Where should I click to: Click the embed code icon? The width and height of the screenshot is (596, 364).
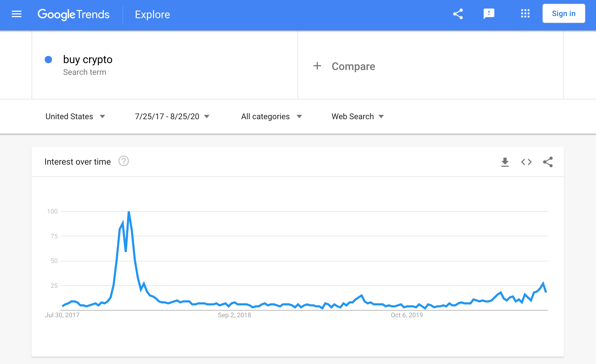click(x=526, y=162)
